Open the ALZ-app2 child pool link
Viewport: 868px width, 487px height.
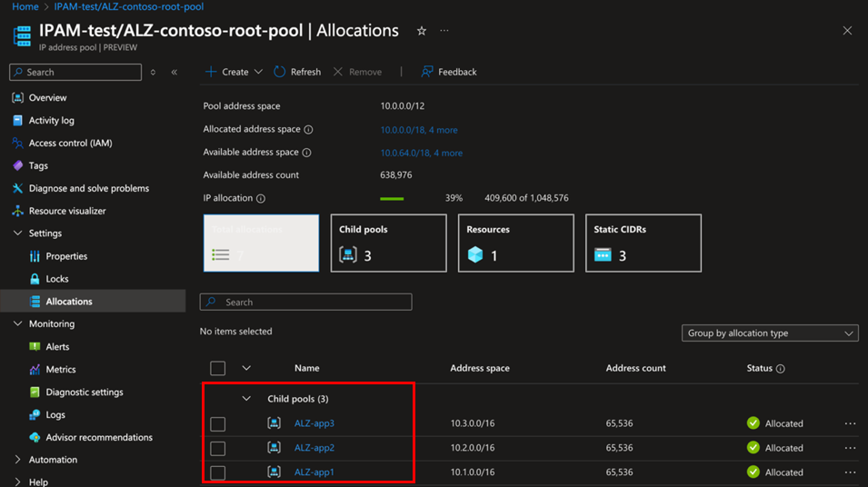tap(314, 448)
